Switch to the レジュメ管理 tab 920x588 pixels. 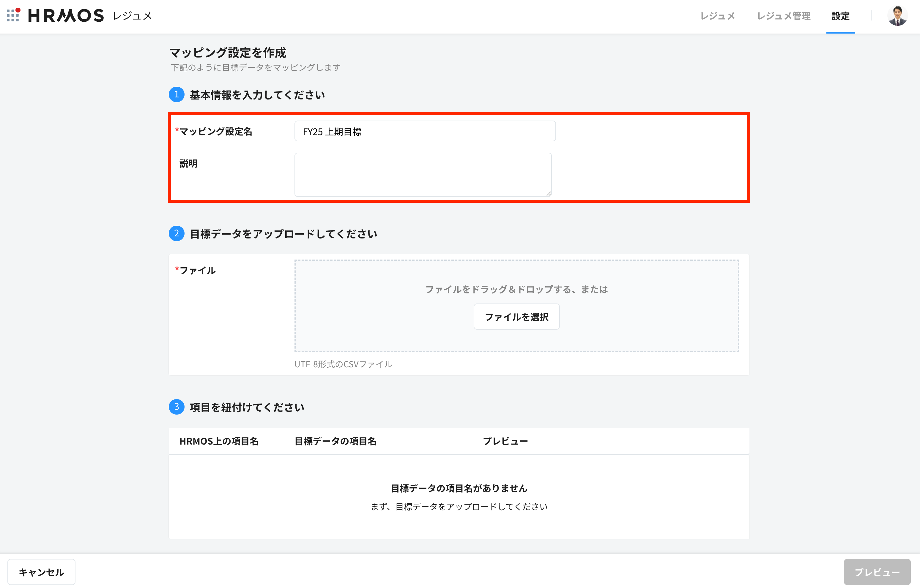coord(784,16)
